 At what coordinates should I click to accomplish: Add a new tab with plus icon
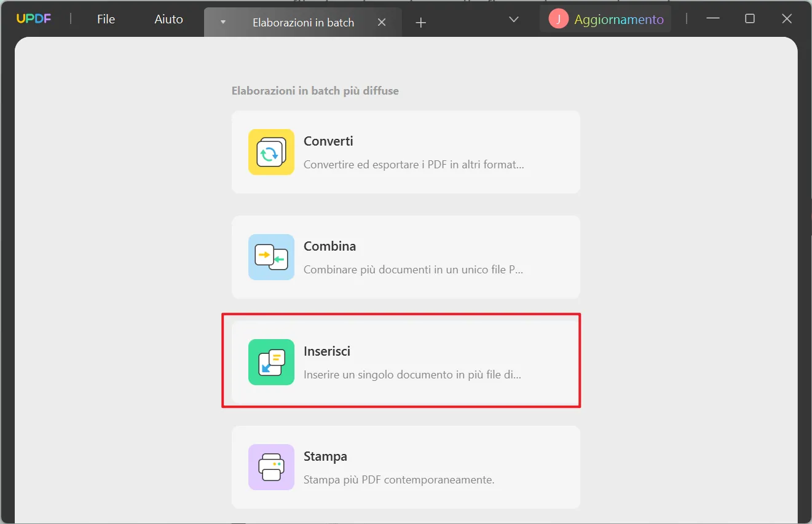[421, 23]
